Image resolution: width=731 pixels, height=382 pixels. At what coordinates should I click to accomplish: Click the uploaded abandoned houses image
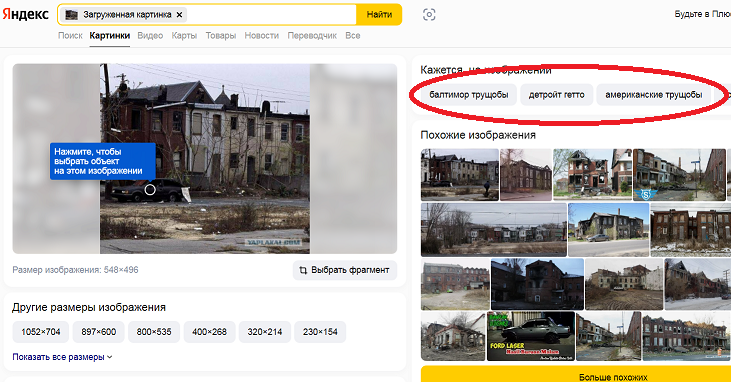coord(205,159)
